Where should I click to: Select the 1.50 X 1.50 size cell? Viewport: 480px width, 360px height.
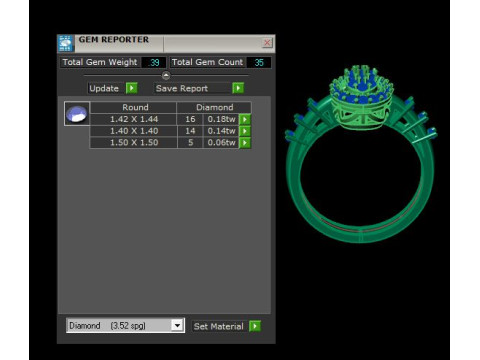pyautogui.click(x=133, y=143)
